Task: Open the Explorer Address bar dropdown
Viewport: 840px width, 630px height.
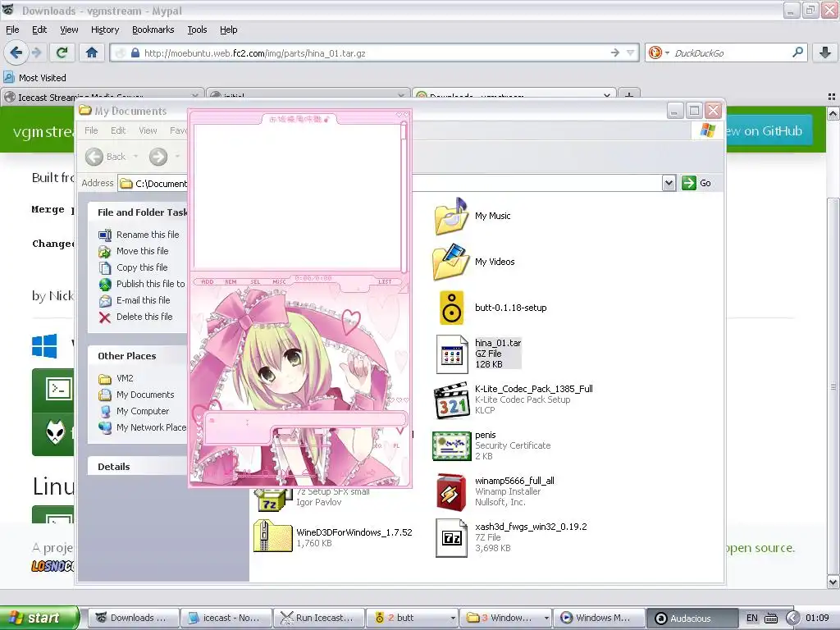Action: pos(669,183)
